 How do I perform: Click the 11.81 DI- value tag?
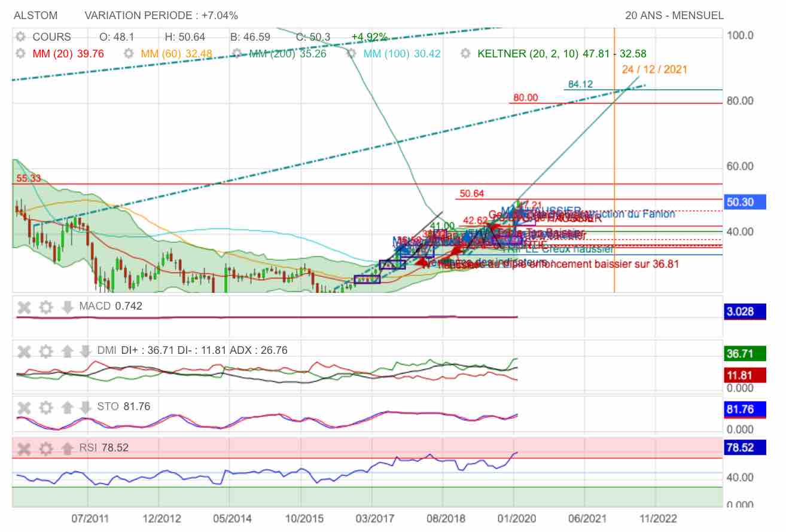[x=745, y=376]
